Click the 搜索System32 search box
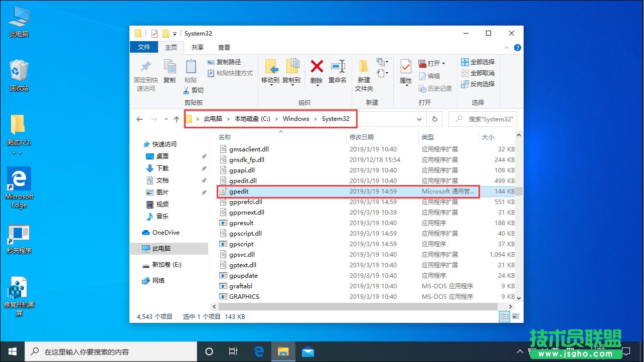644x362 pixels. click(483, 119)
